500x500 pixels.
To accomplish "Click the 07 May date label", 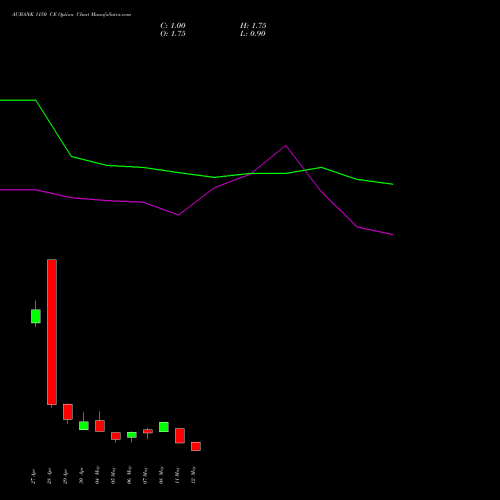I will [x=145, y=475].
